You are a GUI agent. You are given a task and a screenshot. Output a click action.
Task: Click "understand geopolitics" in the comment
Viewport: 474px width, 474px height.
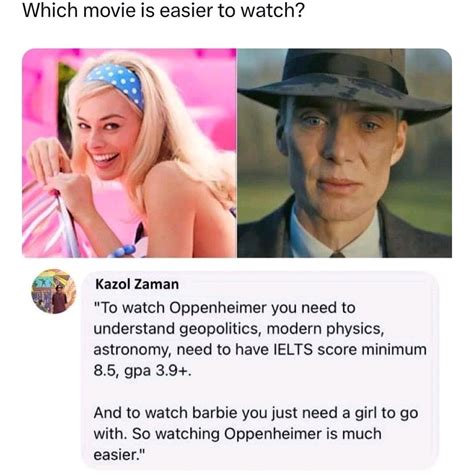[x=176, y=329]
